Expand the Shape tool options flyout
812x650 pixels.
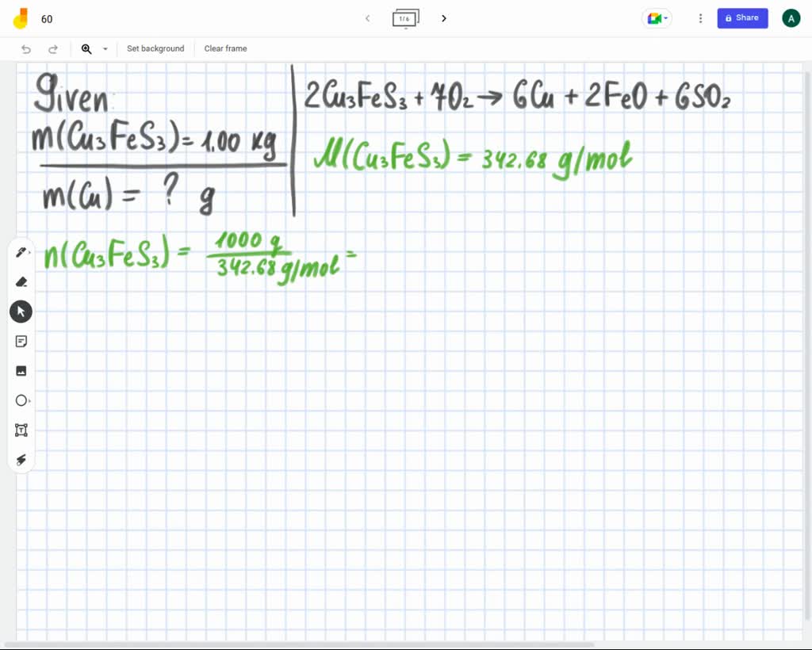[x=30, y=400]
